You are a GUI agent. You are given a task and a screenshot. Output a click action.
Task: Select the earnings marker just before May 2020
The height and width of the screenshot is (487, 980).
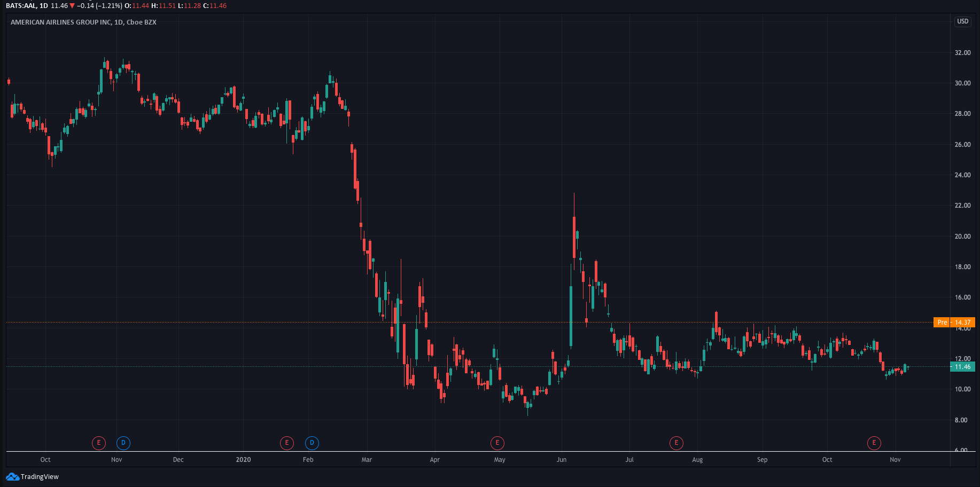[x=497, y=443]
